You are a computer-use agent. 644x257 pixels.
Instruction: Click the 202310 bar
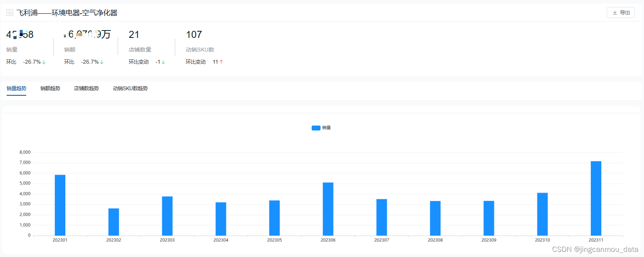pos(542,214)
